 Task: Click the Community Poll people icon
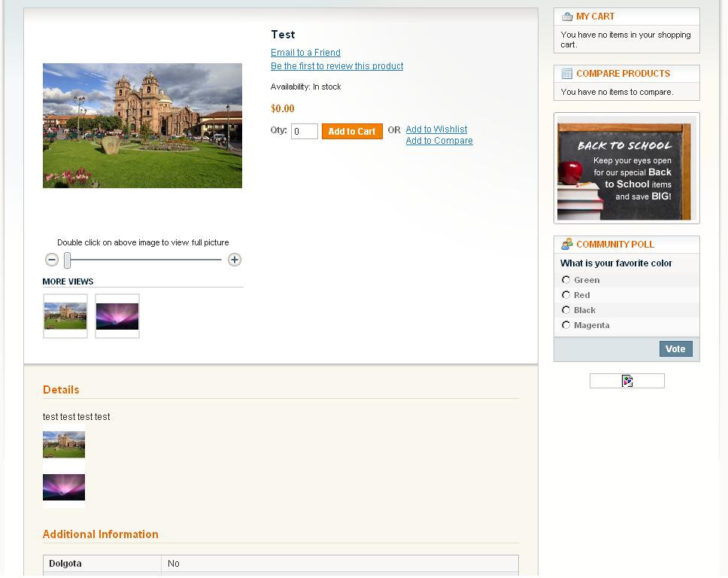click(567, 244)
